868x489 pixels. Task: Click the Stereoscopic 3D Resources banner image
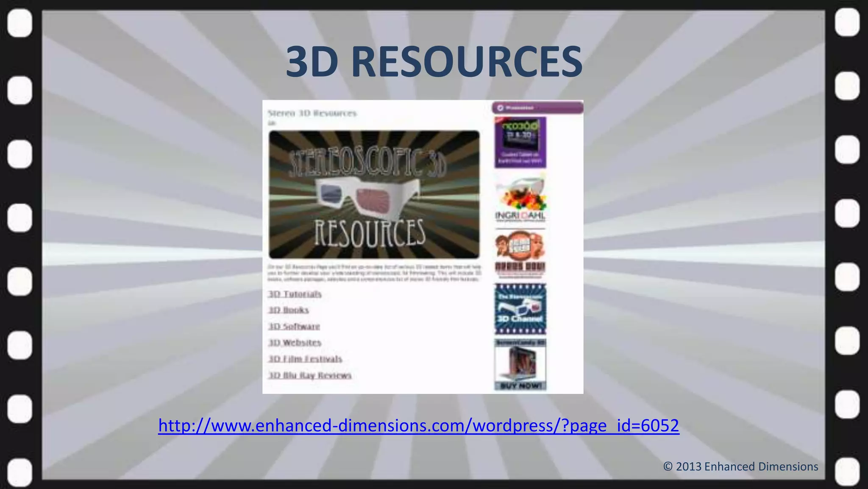[x=374, y=195]
